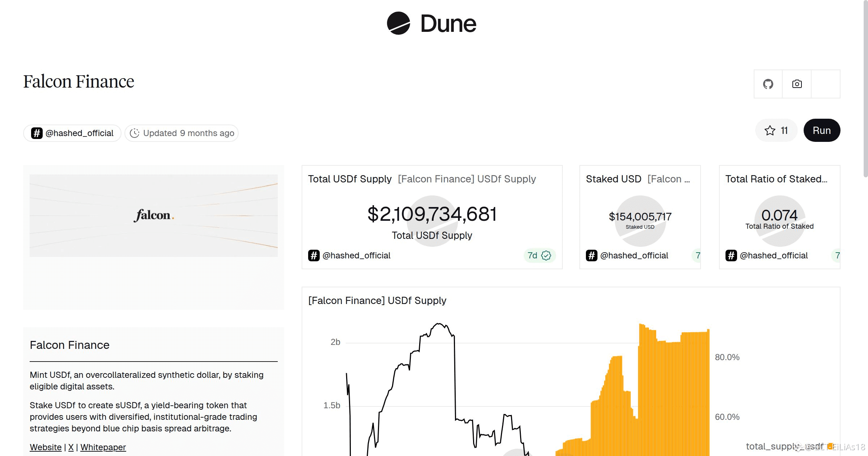Click the falcon banner image

[153, 216]
